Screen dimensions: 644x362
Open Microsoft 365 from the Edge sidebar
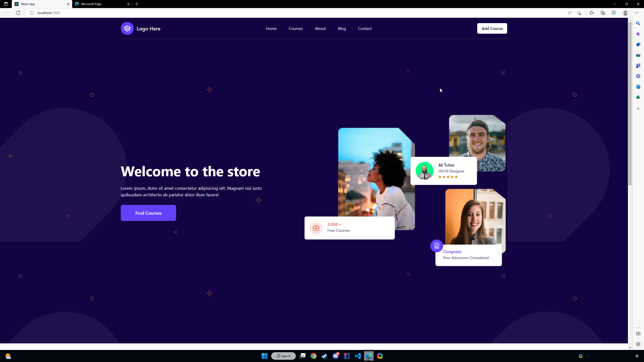638,76
